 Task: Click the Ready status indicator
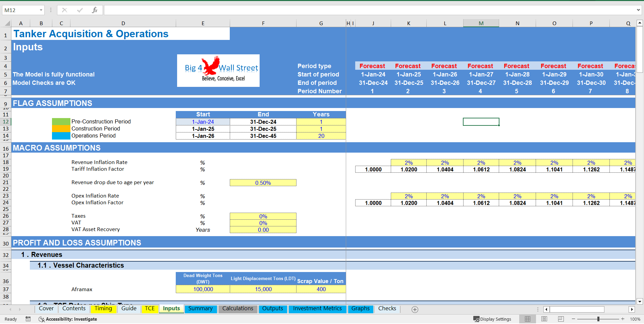(x=11, y=319)
